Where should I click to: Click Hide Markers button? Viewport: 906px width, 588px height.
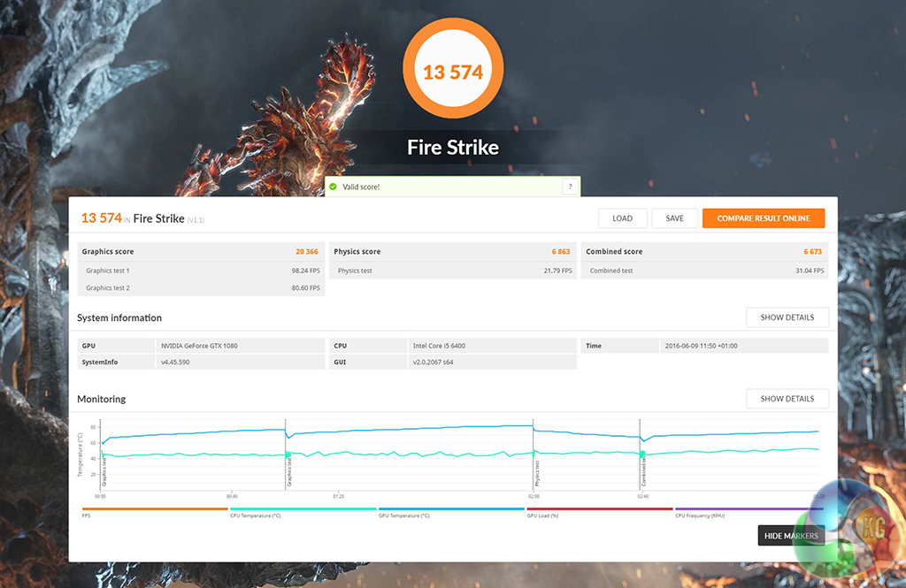point(790,536)
